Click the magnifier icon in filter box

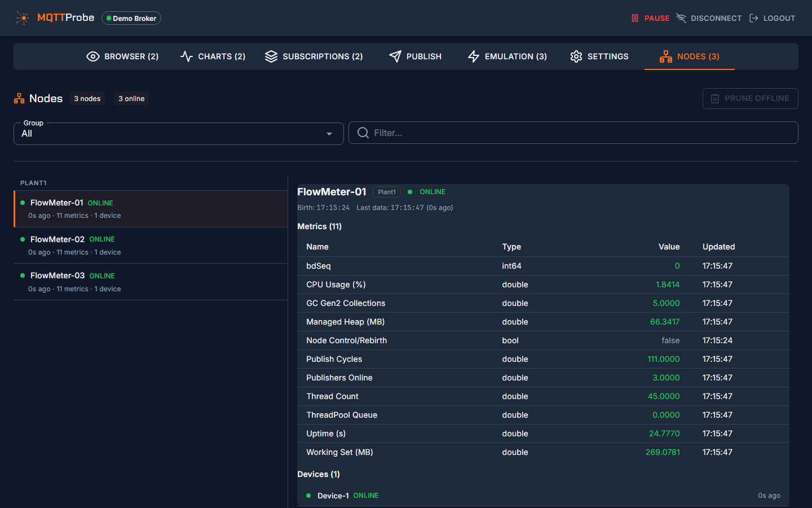tap(363, 133)
